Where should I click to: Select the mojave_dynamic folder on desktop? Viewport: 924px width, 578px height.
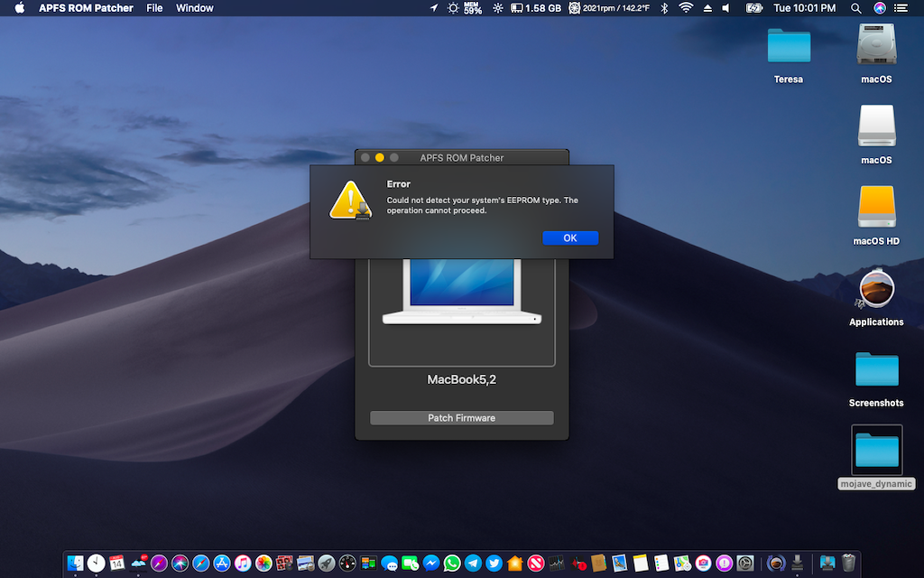click(876, 450)
